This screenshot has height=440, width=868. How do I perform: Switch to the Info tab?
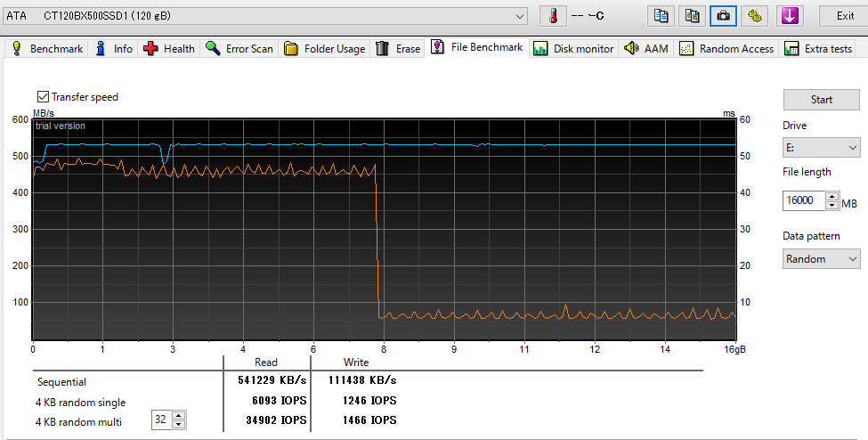(x=113, y=49)
